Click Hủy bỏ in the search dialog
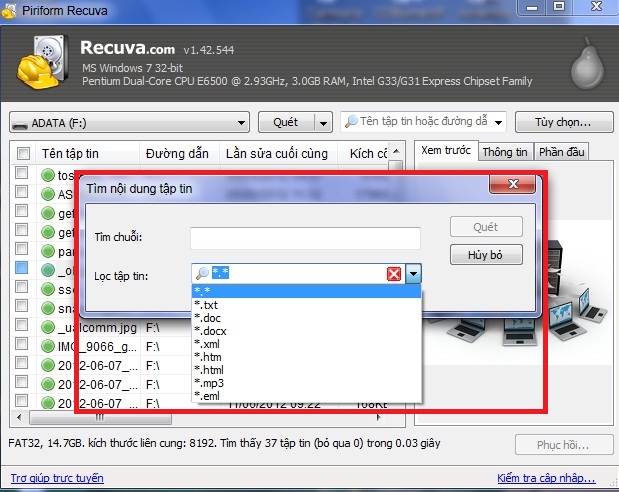Image resolution: width=619 pixels, height=492 pixels. point(486,255)
